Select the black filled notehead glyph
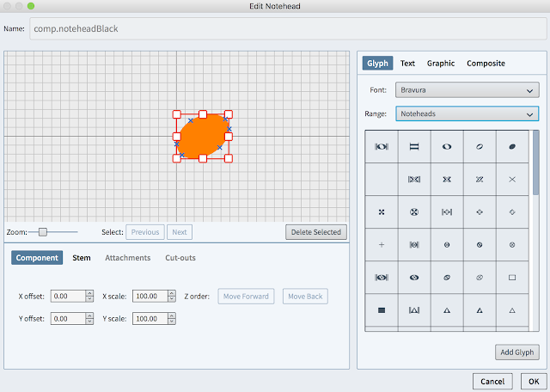 point(512,147)
